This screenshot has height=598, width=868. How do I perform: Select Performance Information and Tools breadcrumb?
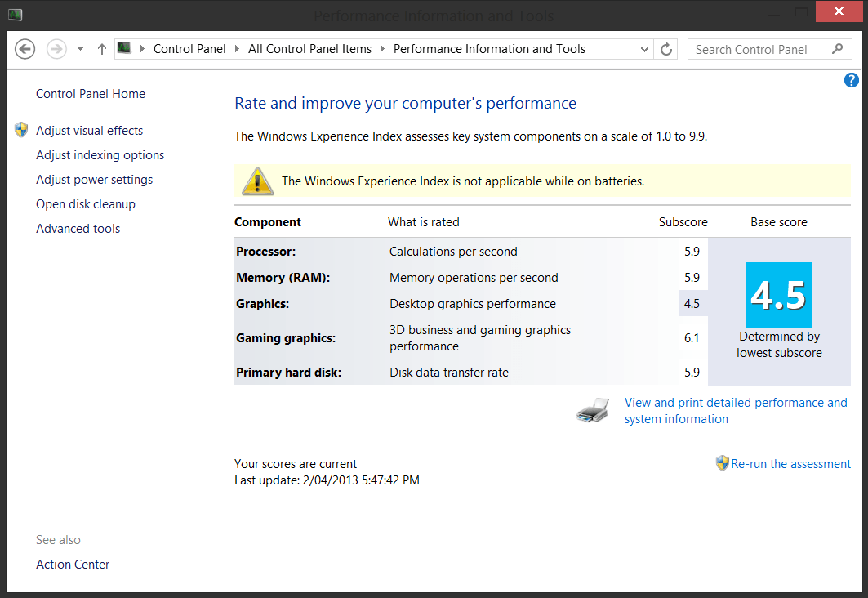click(x=489, y=49)
